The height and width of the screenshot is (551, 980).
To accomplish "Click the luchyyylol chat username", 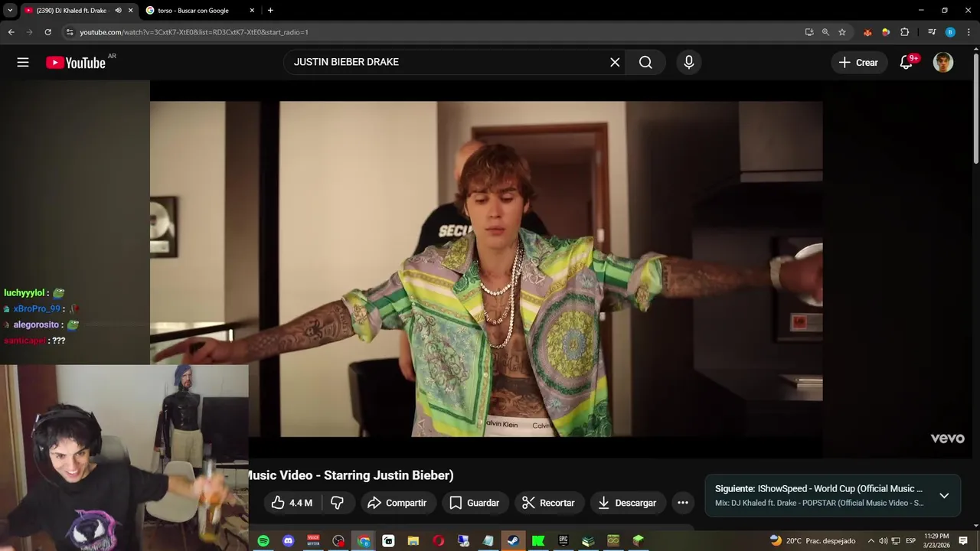I will point(24,293).
